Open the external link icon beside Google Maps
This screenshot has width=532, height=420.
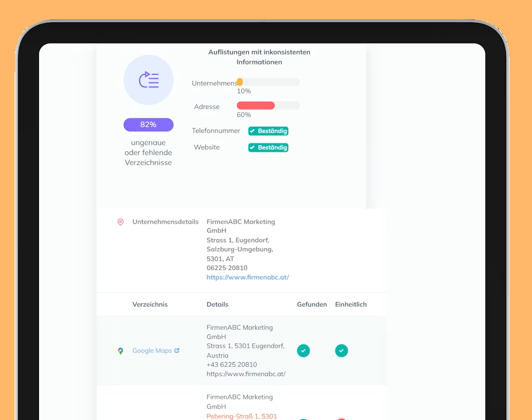(x=177, y=350)
